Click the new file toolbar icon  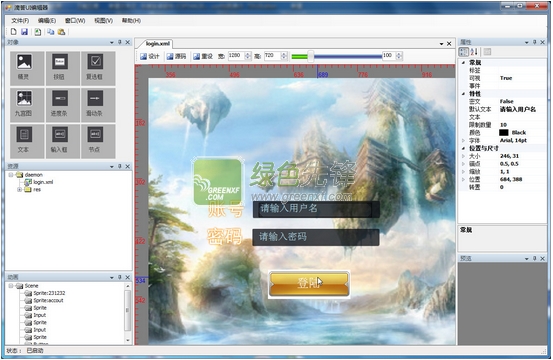(x=13, y=32)
